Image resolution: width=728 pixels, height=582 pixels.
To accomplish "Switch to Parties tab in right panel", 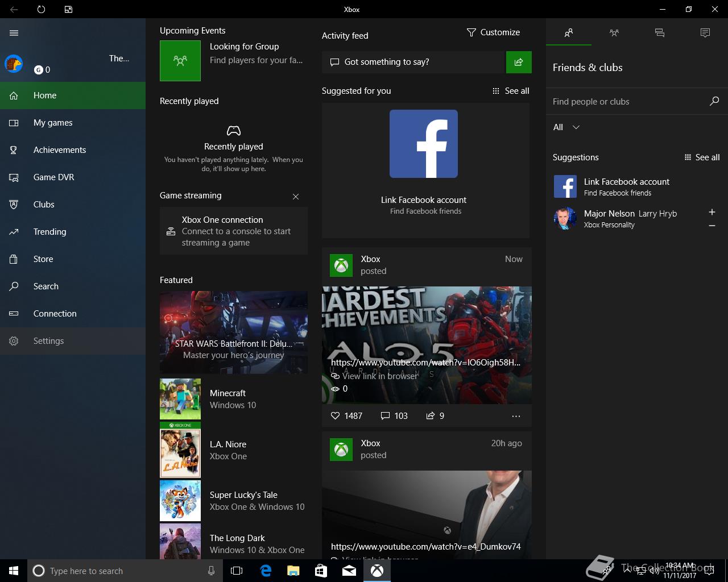I will pos(614,33).
